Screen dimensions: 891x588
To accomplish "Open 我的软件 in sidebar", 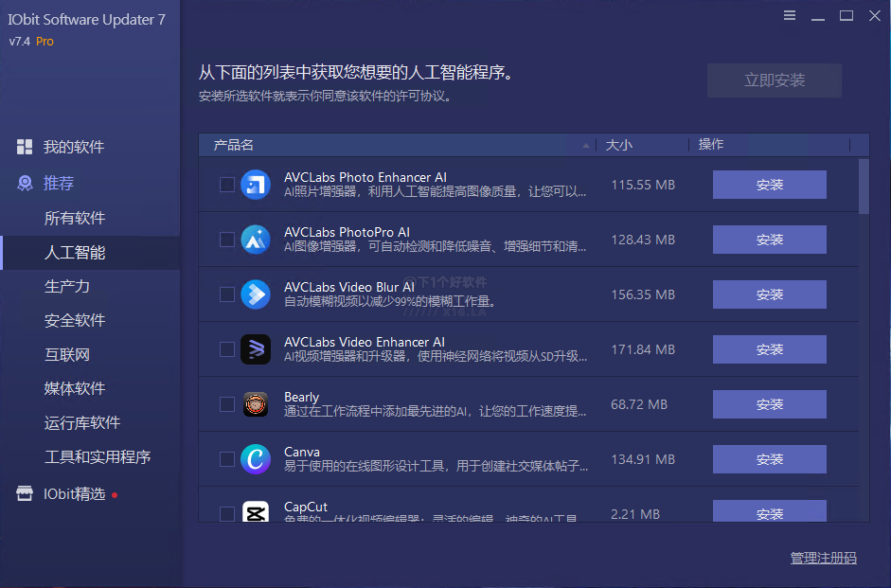I will (x=74, y=147).
